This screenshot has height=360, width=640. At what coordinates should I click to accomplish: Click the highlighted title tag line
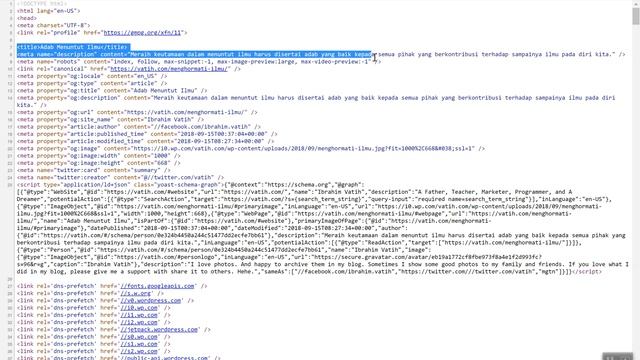pyautogui.click(x=73, y=47)
